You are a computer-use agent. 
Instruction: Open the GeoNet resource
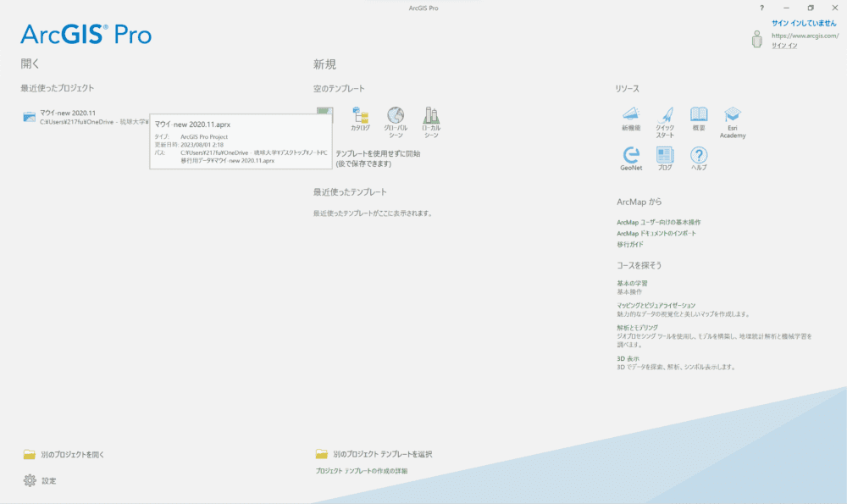[631, 158]
